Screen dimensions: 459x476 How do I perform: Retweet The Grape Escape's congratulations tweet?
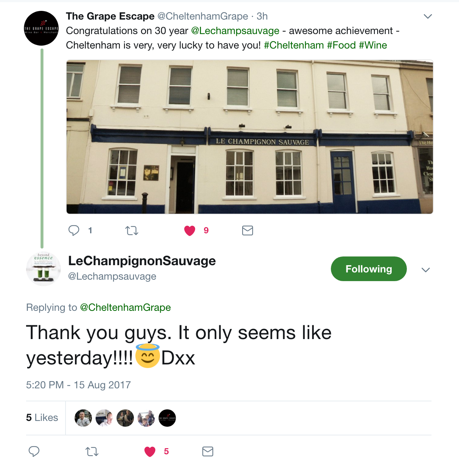(132, 230)
